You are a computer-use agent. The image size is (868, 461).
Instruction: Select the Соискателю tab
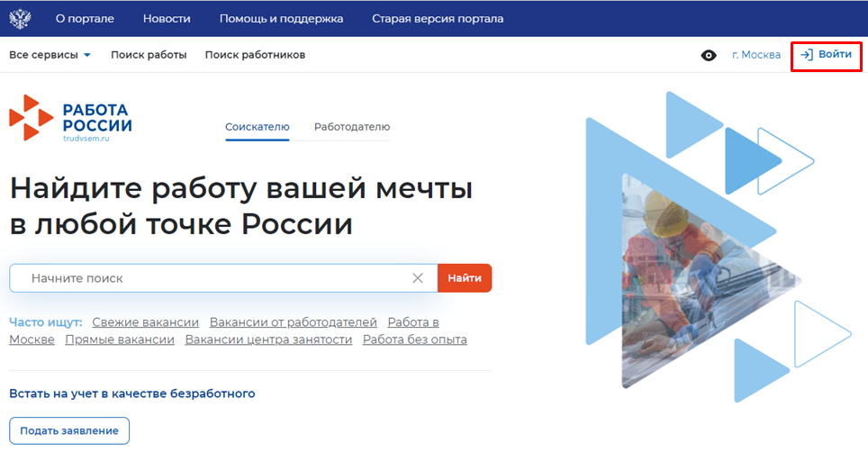pyautogui.click(x=257, y=127)
